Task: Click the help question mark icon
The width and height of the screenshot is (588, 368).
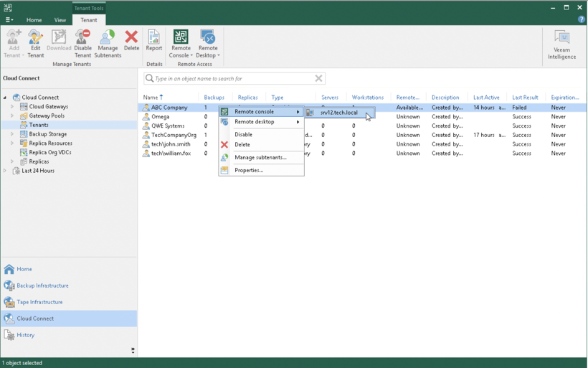Action: pyautogui.click(x=582, y=19)
